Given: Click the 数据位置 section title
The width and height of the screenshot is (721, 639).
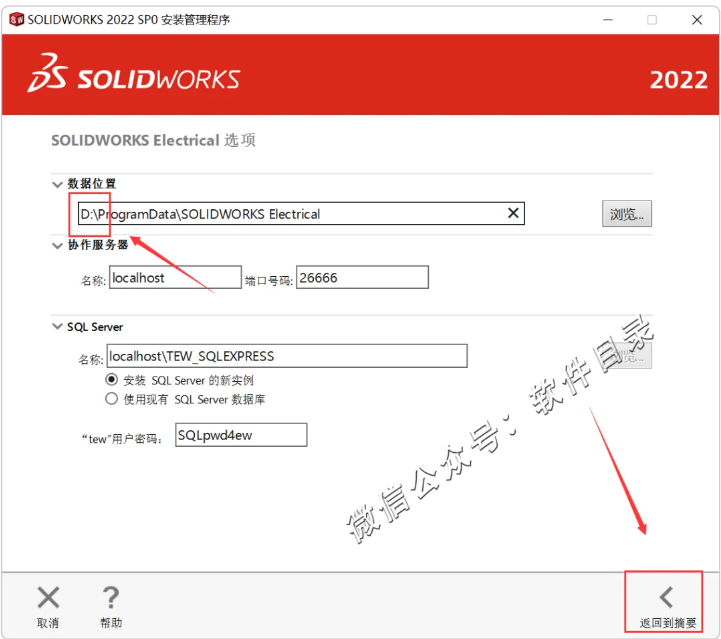Looking at the screenshot, I should pos(92,183).
